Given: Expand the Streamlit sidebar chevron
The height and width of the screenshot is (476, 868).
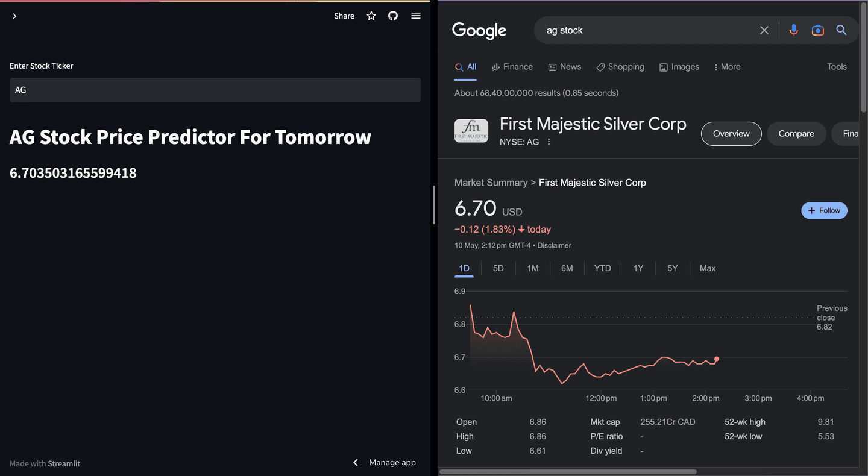Looking at the screenshot, I should point(14,16).
